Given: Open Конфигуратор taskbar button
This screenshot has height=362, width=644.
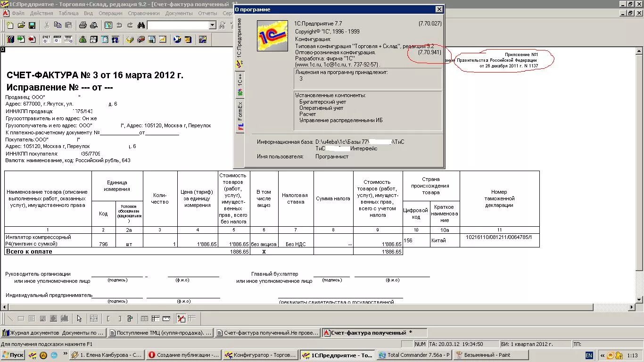Looking at the screenshot, I should tap(260, 355).
